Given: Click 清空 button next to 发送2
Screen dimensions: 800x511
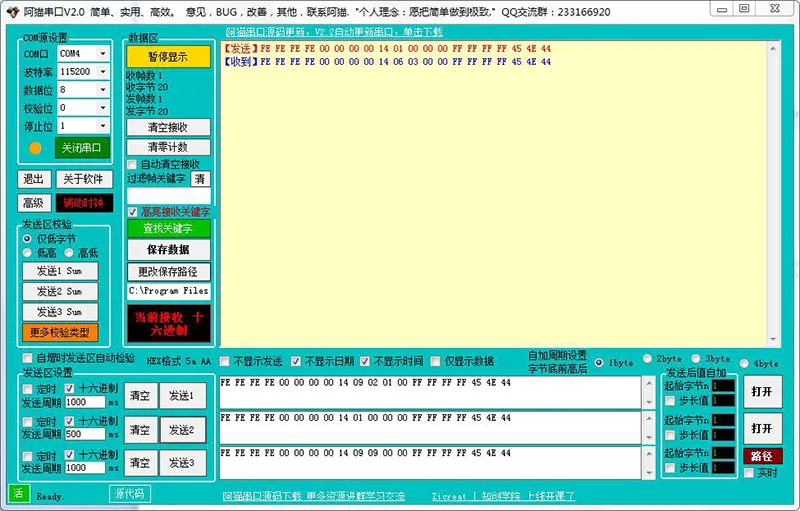Looking at the screenshot, I should [x=140, y=429].
